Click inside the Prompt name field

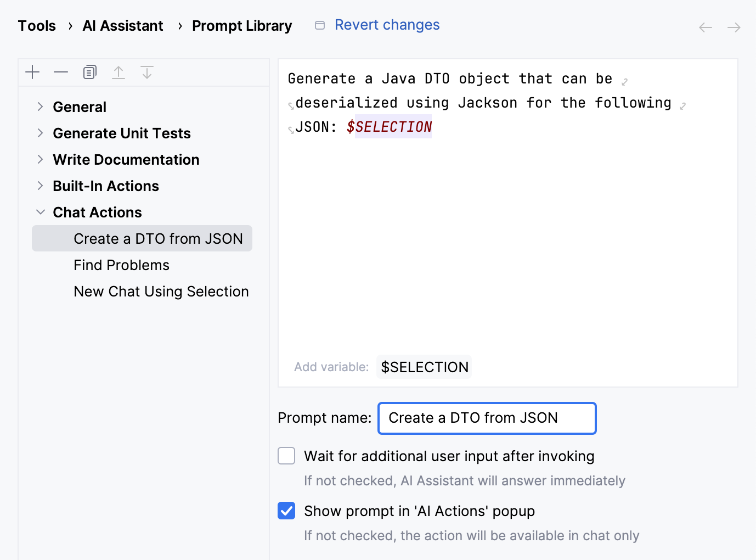pyautogui.click(x=486, y=418)
